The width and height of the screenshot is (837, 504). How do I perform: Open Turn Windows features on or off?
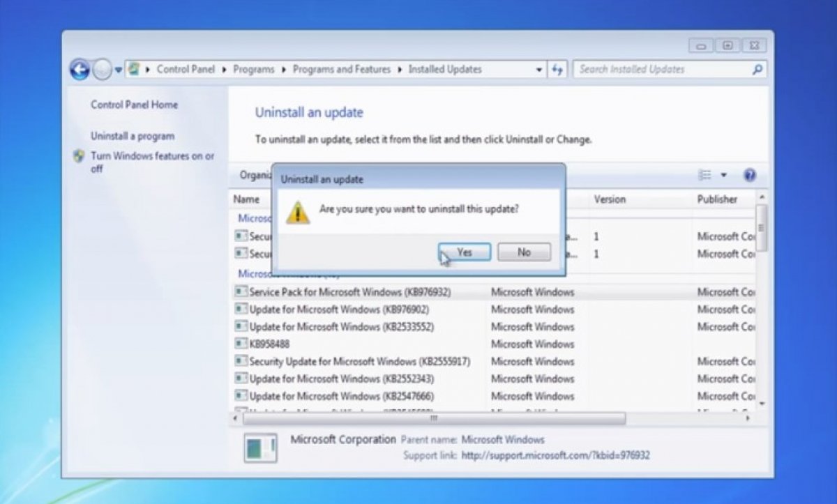(x=153, y=162)
